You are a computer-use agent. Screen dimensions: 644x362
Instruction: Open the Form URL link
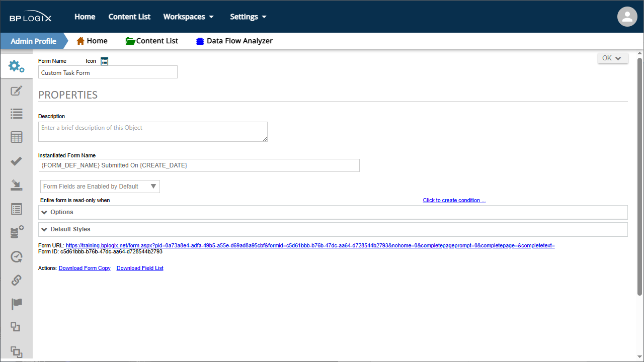point(310,245)
